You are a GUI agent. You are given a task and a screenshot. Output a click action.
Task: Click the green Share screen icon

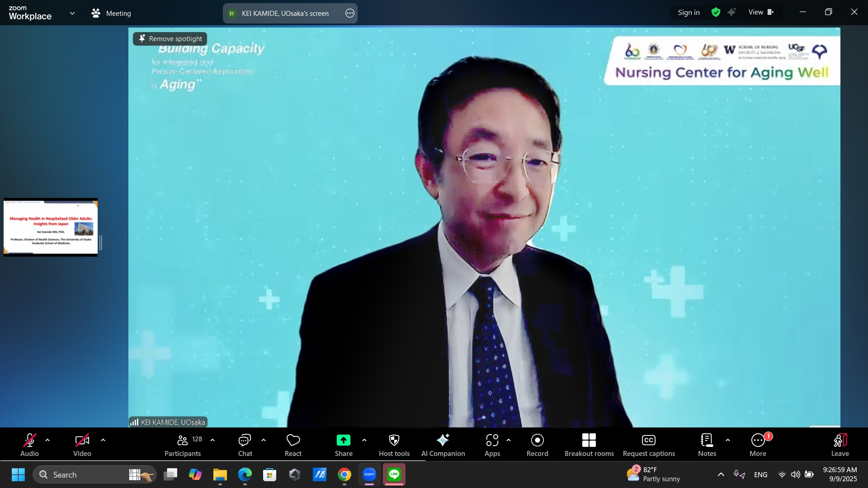coord(343,441)
